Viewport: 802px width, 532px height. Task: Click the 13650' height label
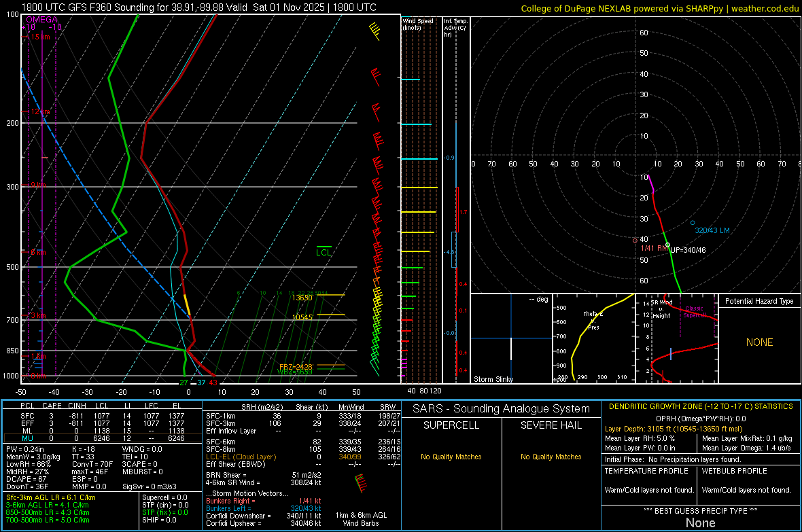[302, 298]
